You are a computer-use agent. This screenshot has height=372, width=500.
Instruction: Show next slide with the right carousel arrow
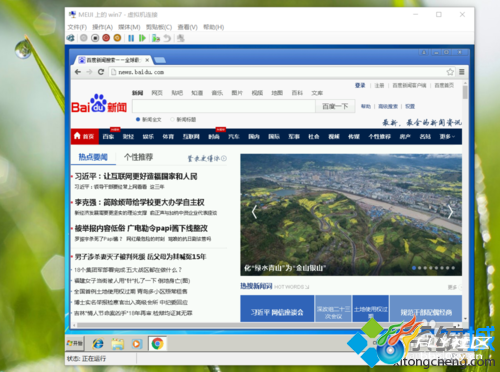pyautogui.click(x=450, y=212)
